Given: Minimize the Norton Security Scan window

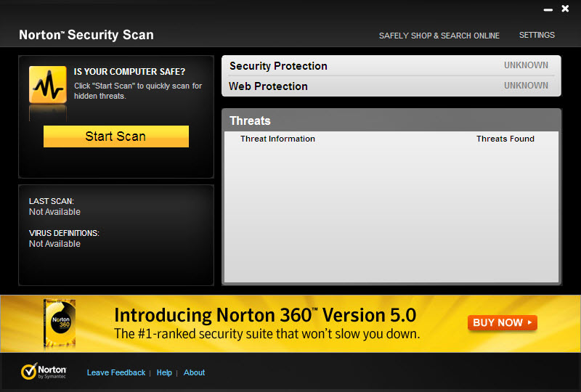Looking at the screenshot, I should click(548, 9).
